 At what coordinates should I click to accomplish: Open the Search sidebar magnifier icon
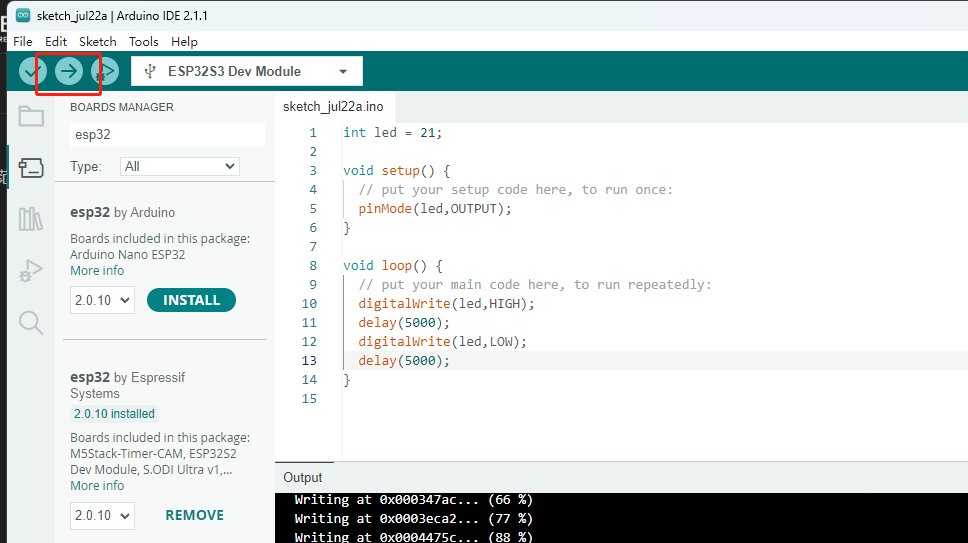(x=31, y=322)
